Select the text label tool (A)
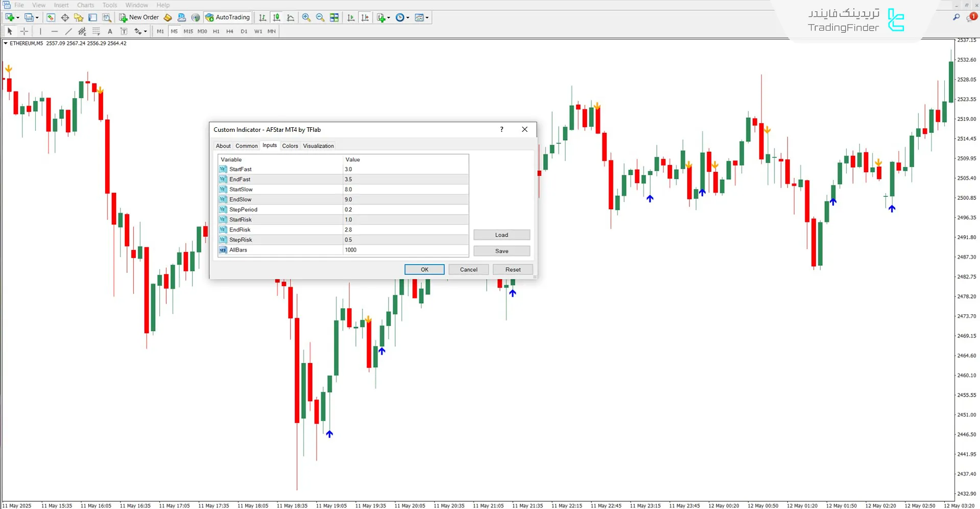Viewport: 980px width, 509px height. coord(110,31)
